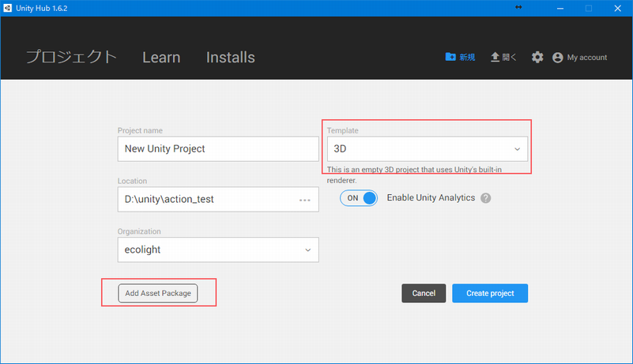Screen dimensions: 633x364
Task: Click the 新規 link text
Action: [x=467, y=58]
